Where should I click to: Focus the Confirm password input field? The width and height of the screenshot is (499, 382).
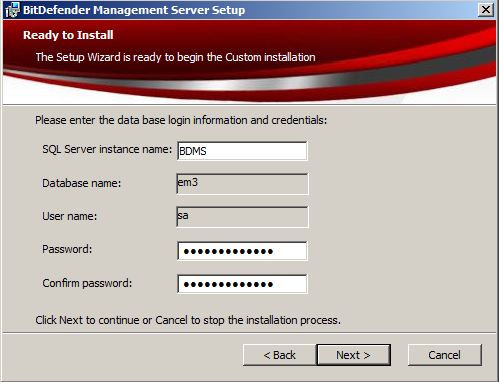pos(242,284)
